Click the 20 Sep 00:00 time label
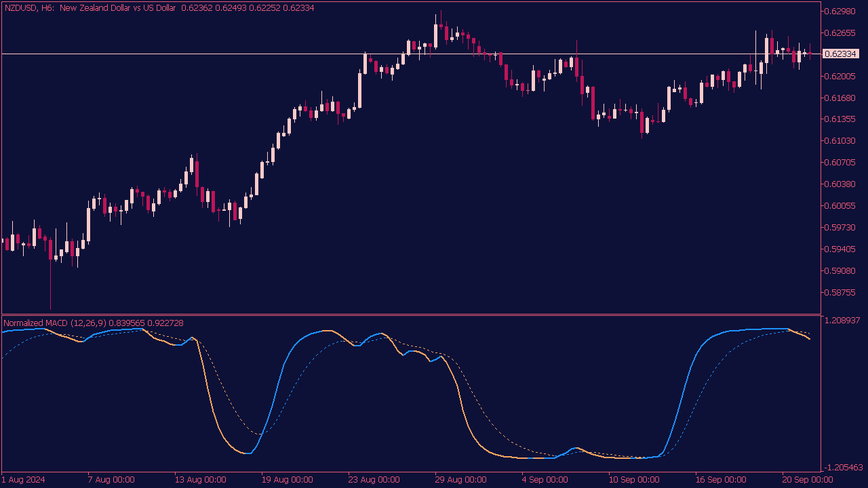868x488 pixels. click(x=808, y=480)
